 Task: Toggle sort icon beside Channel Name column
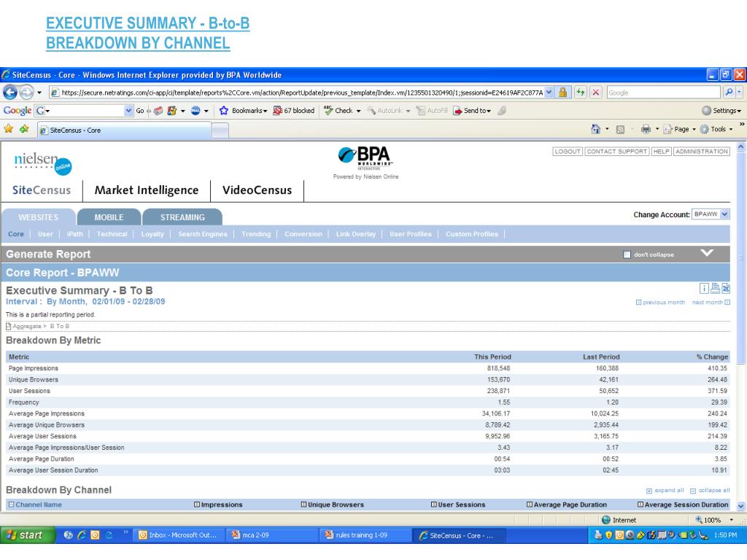click(12, 505)
